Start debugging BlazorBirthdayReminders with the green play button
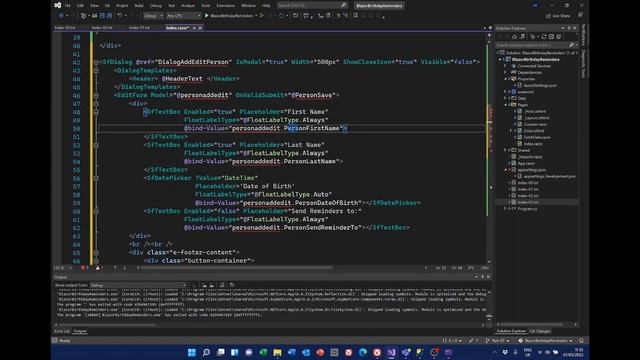 (207, 16)
